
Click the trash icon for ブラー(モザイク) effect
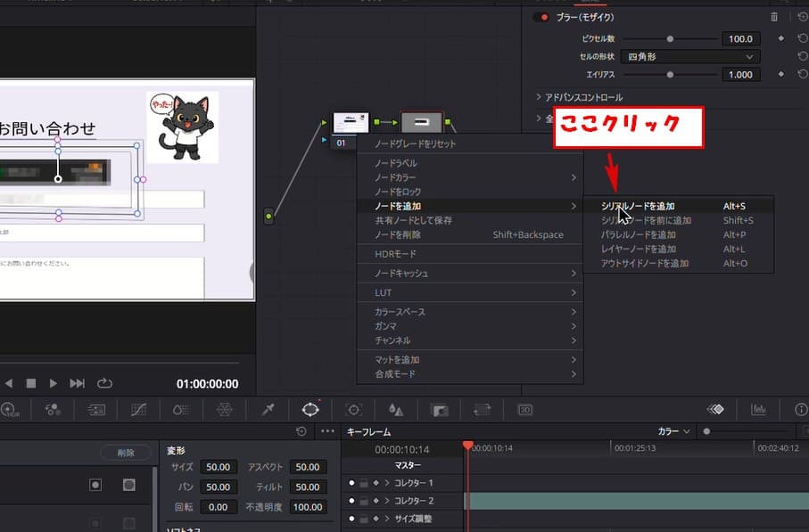(774, 17)
